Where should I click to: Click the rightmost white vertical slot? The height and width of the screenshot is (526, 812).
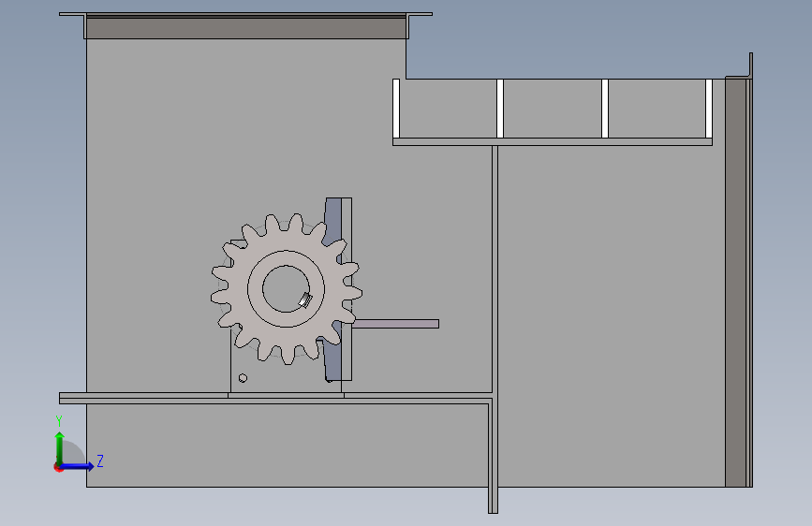pos(709,109)
